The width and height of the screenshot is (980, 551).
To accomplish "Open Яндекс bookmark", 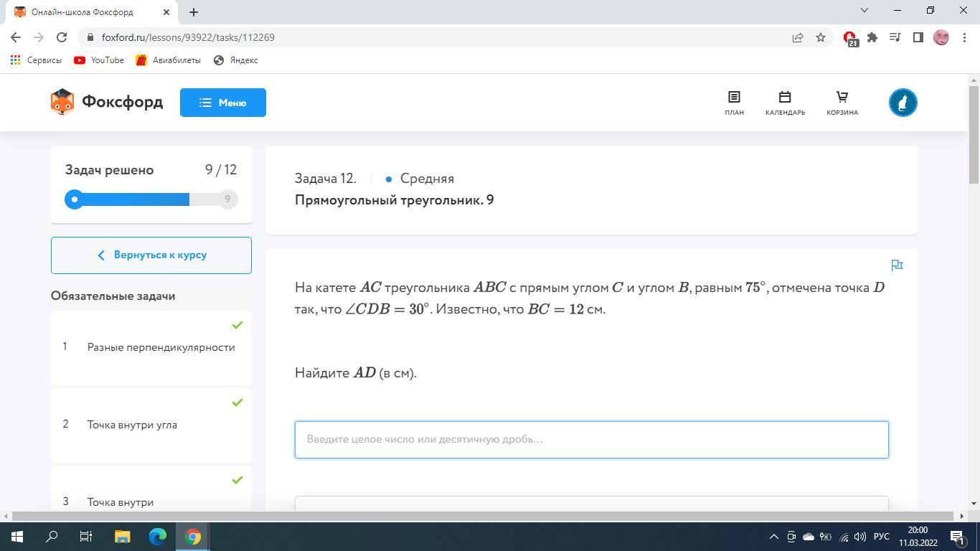I will [235, 60].
